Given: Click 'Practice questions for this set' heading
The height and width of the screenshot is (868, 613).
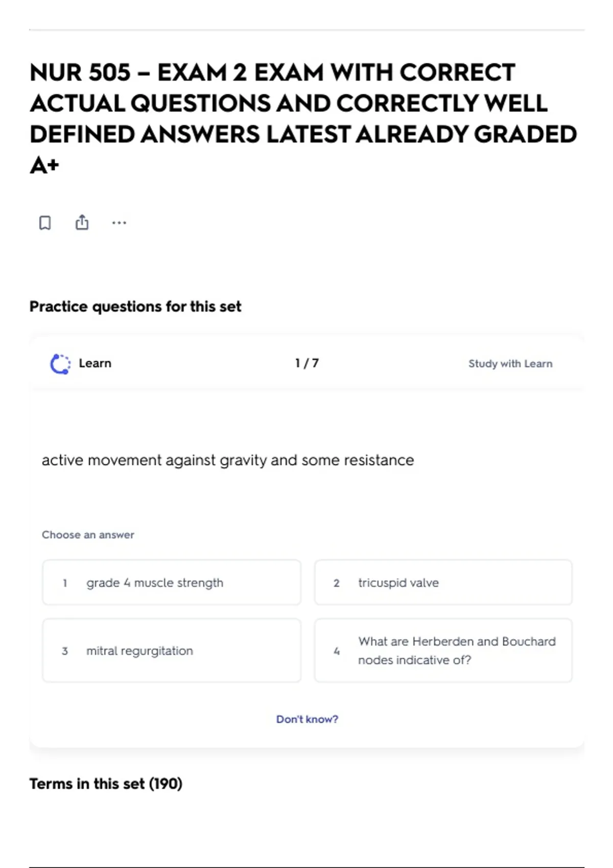Looking at the screenshot, I should [135, 306].
